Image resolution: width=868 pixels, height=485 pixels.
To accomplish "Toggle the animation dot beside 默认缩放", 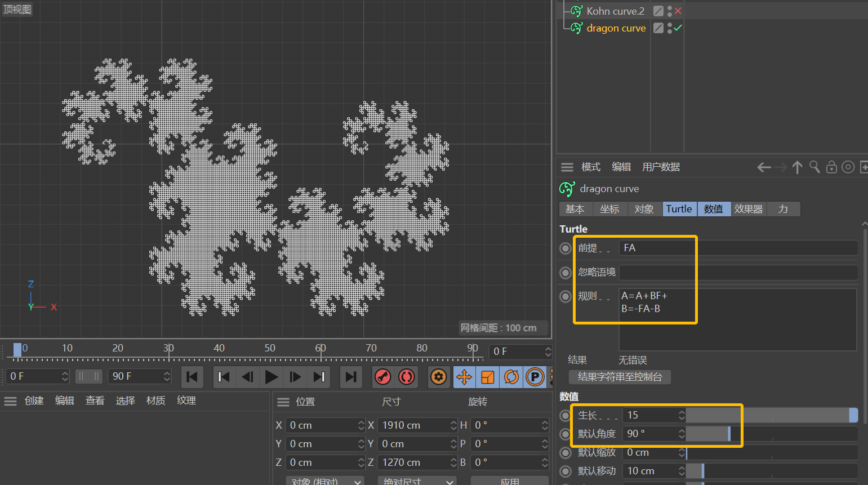I will pyautogui.click(x=566, y=453).
